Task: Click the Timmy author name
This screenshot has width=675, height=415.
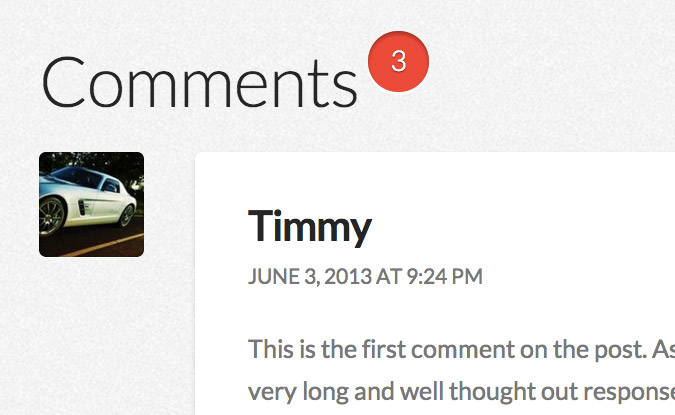Action: [x=309, y=226]
